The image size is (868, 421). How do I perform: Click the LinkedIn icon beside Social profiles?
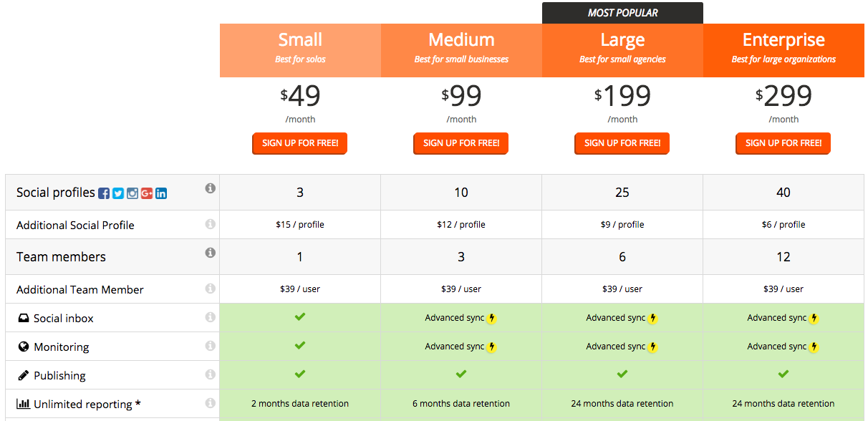click(x=161, y=193)
